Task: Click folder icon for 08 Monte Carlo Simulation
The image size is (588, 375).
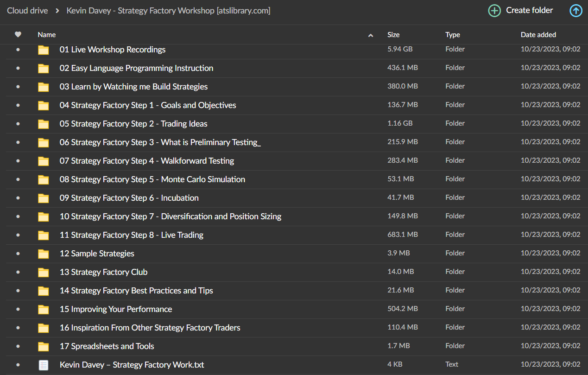Action: (43, 179)
